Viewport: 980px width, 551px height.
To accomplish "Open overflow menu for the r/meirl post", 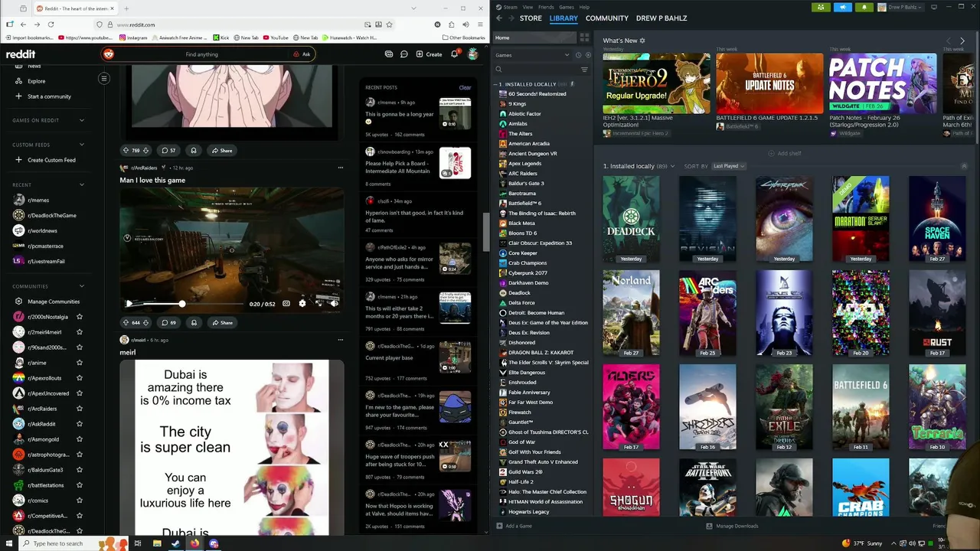I will point(341,340).
